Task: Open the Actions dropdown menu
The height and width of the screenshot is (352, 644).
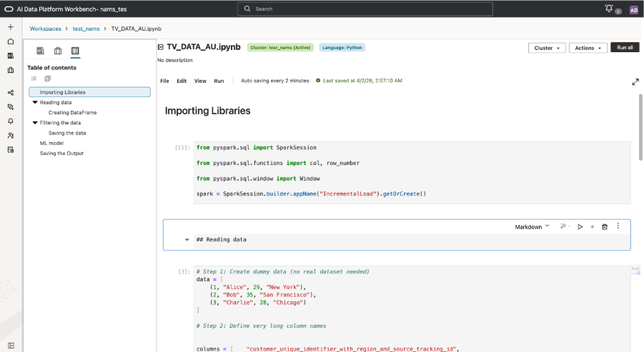Action: click(588, 48)
